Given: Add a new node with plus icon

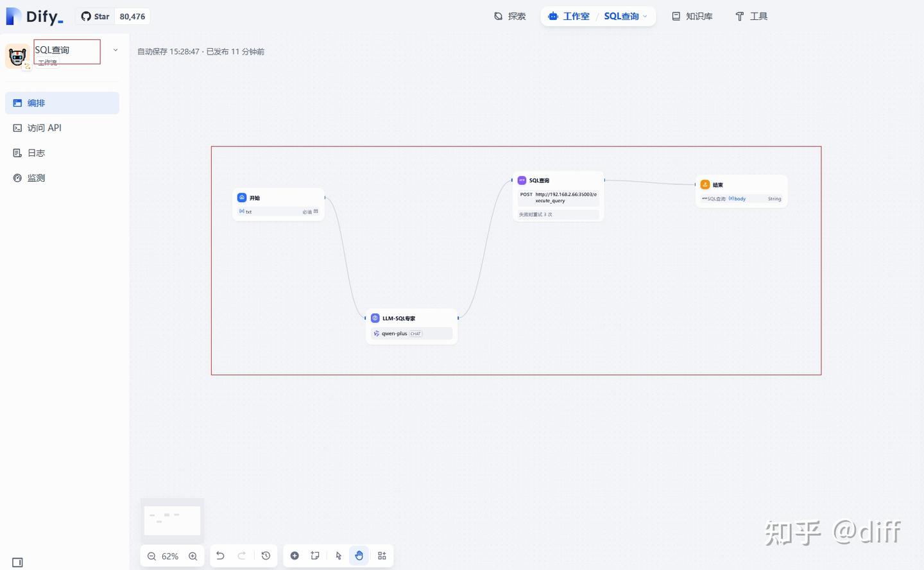Looking at the screenshot, I should (295, 556).
